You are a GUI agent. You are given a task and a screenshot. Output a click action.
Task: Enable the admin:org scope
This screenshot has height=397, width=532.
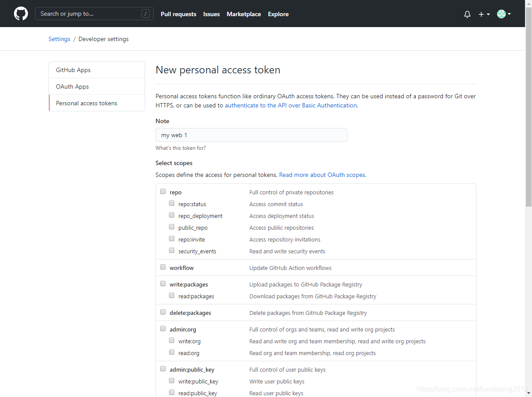(163, 329)
